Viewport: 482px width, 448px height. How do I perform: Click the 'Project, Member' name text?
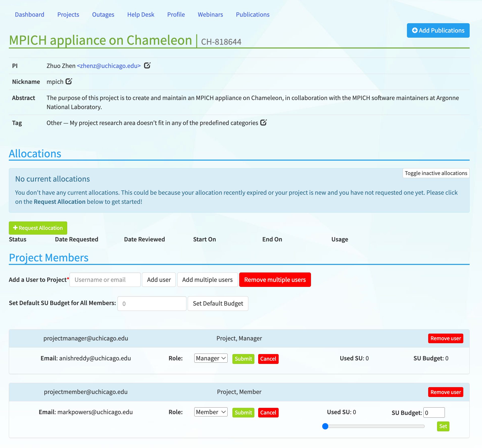[239, 392]
